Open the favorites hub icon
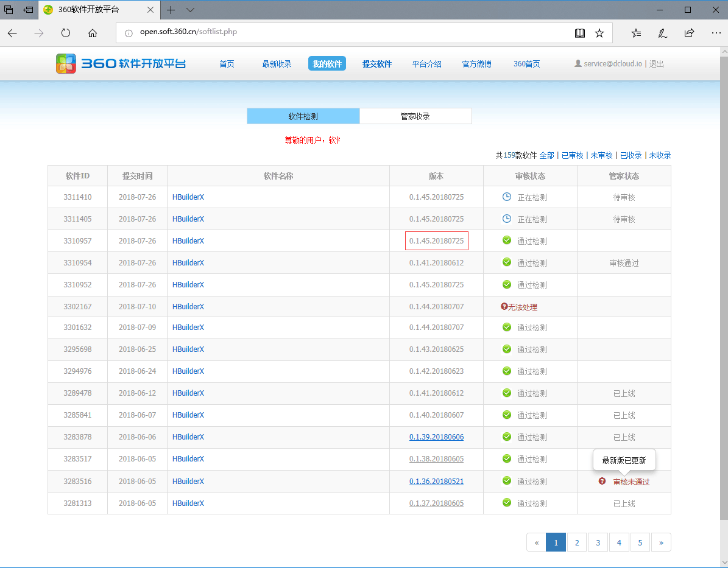Screen dimensions: 728x568 click(x=636, y=33)
